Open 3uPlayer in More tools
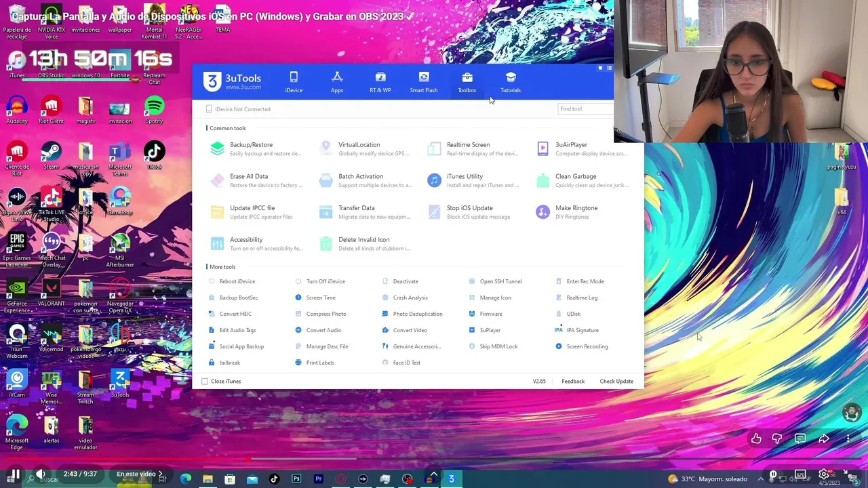Screen dimensions: 868x488 pyautogui.click(x=485, y=330)
